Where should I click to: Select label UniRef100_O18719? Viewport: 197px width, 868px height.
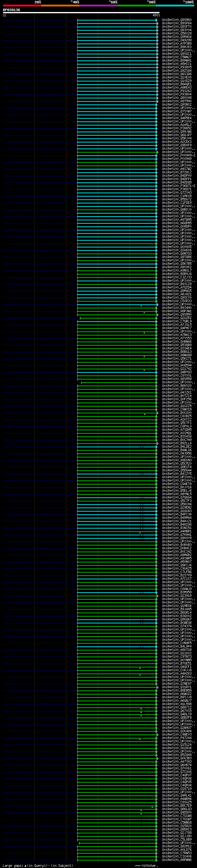point(176,789)
